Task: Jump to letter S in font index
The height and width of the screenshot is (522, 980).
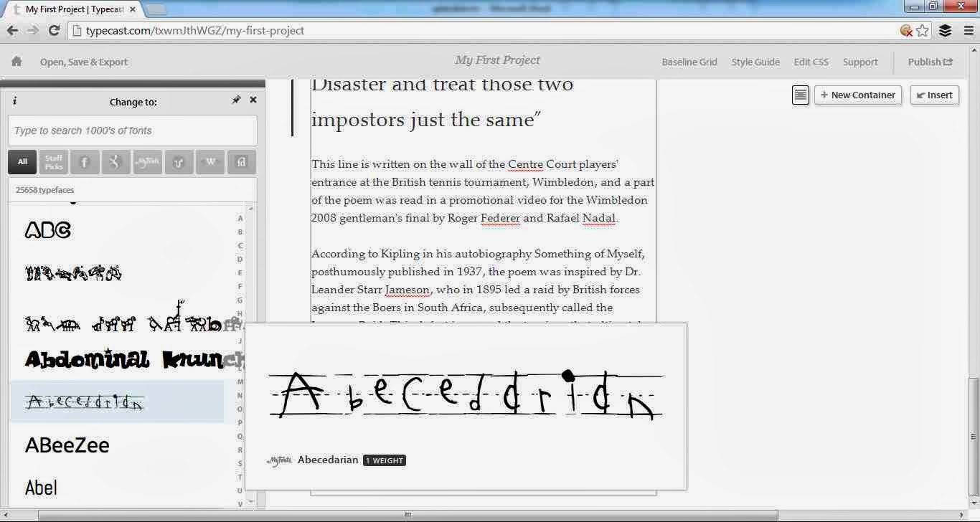Action: coord(240,464)
